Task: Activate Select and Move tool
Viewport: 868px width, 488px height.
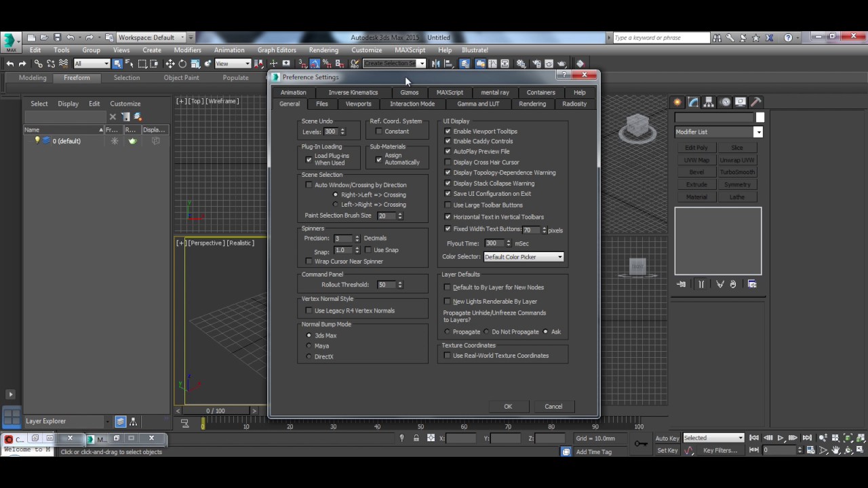Action: (170, 64)
